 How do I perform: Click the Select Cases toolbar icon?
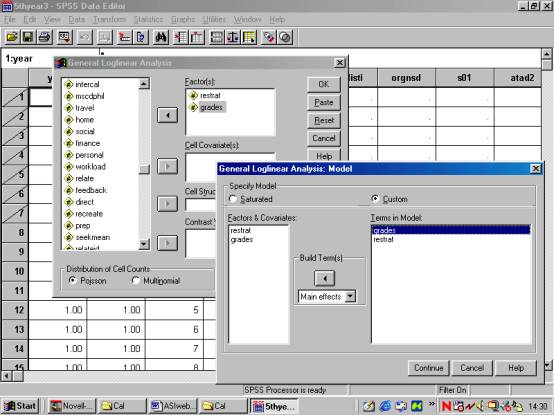coord(249,37)
